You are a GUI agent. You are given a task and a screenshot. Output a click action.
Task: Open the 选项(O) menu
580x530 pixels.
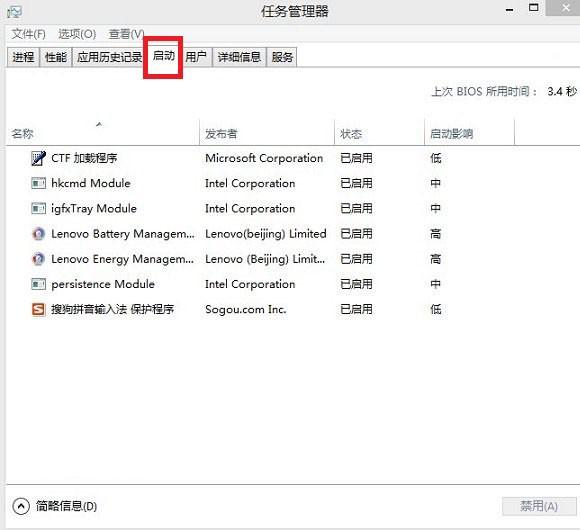77,34
